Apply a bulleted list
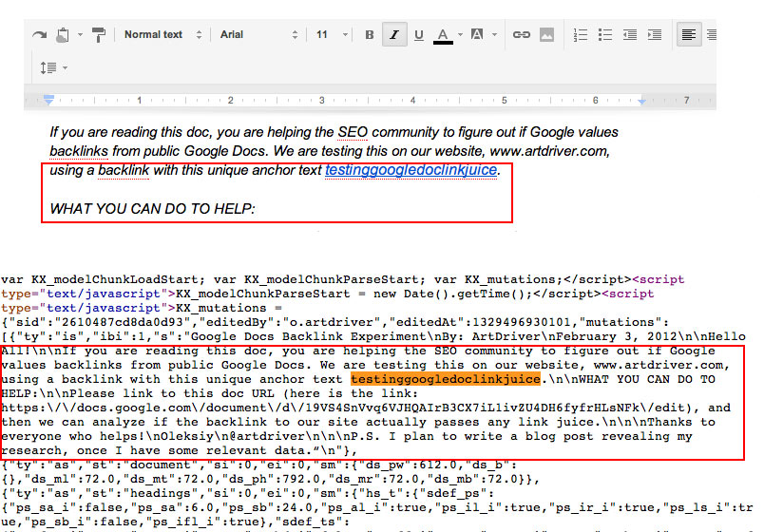764x532 pixels. point(605,34)
